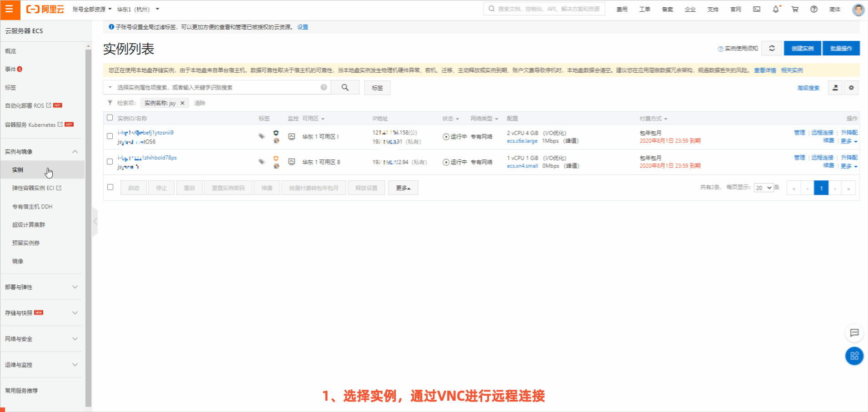Open 远程连接 for the first instance
The width and height of the screenshot is (868, 412).
pyautogui.click(x=822, y=132)
